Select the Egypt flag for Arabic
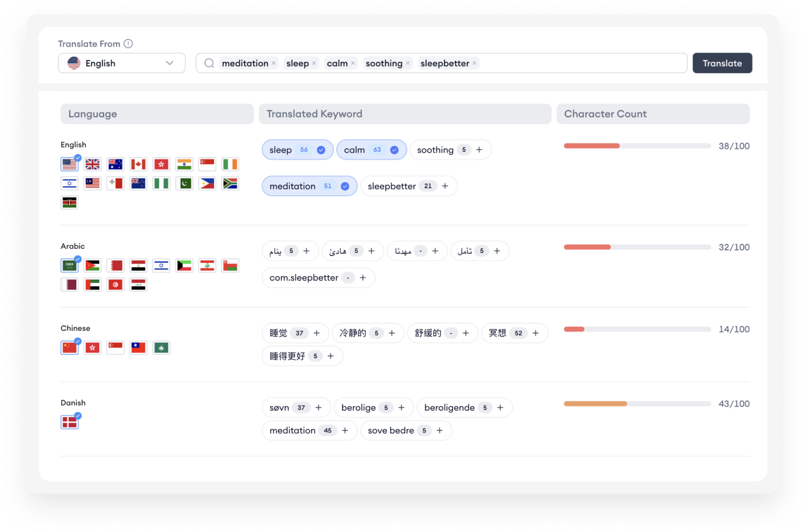This screenshot has height=532, width=806. click(138, 265)
